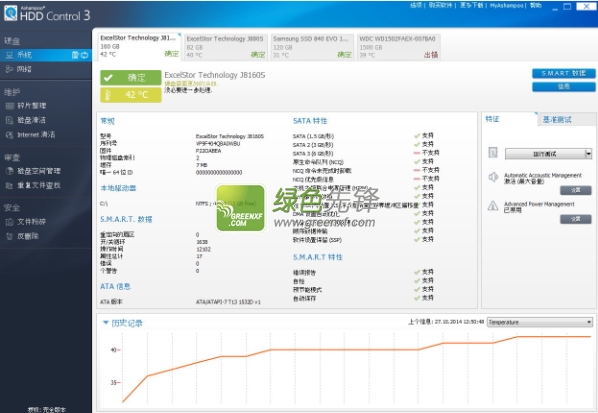Click the 碎片整理 defrag icon
Screen dimensions: 598x413
10,106
